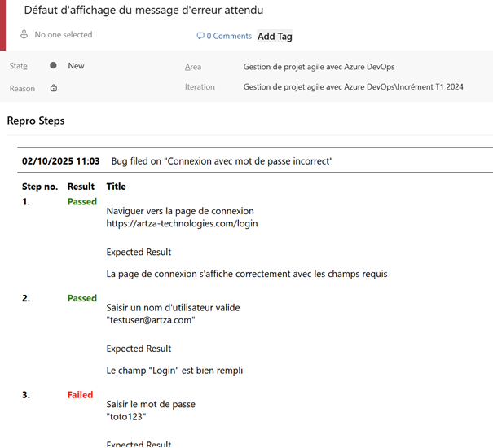Open the State field showing New
Viewport: 493px width, 448px height.
coord(76,66)
